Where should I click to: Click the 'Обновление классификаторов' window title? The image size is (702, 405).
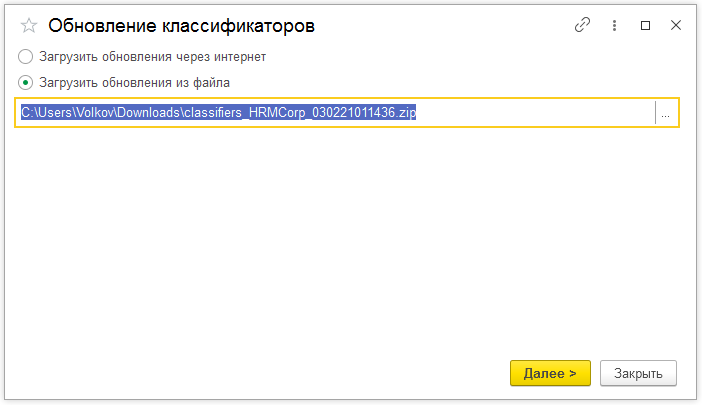181,27
